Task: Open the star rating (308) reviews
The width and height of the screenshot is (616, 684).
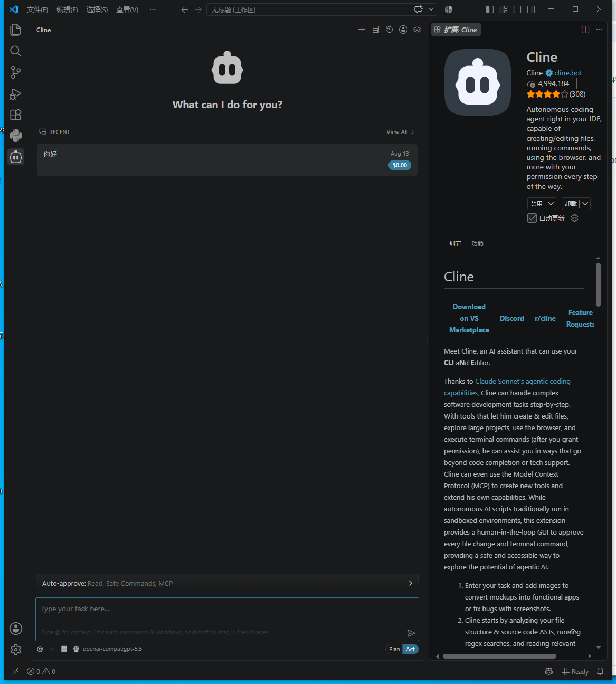Action: coord(556,94)
